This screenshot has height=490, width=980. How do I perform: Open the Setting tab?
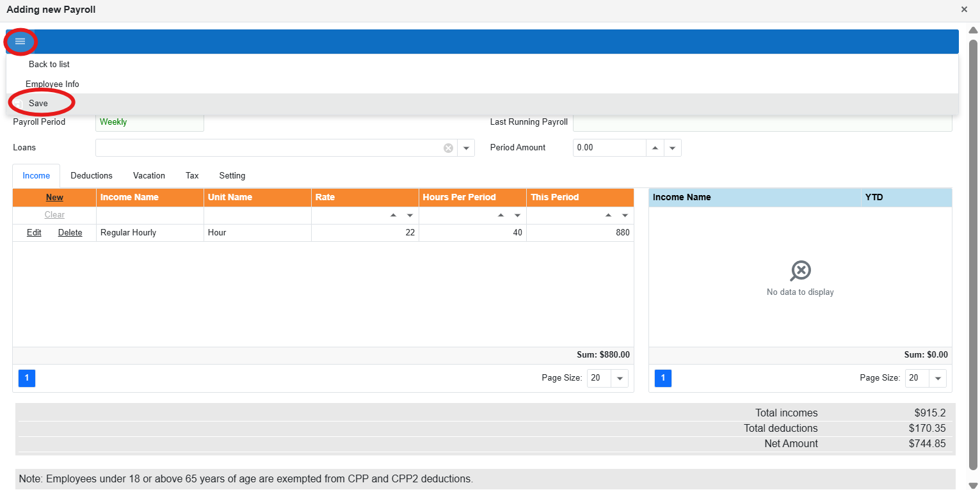[232, 175]
